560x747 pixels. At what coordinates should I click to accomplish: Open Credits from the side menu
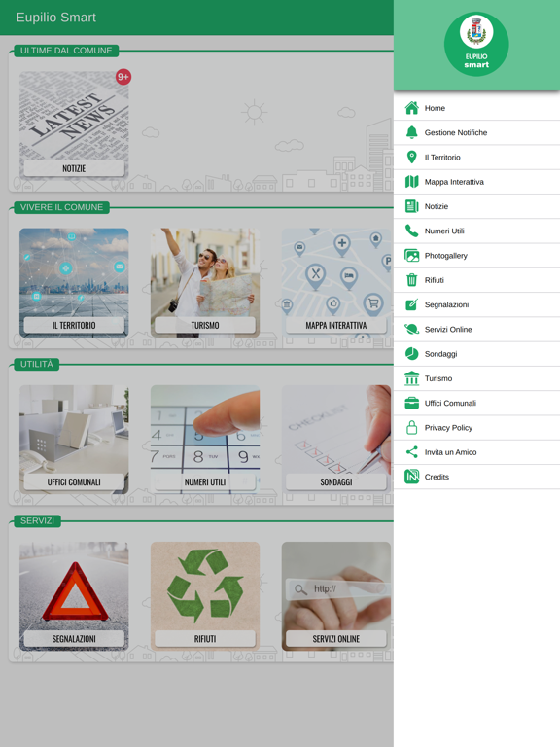point(476,477)
